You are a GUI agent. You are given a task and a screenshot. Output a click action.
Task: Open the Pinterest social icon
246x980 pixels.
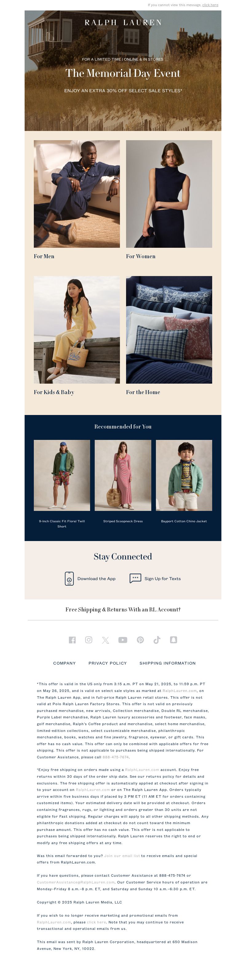[x=140, y=640]
